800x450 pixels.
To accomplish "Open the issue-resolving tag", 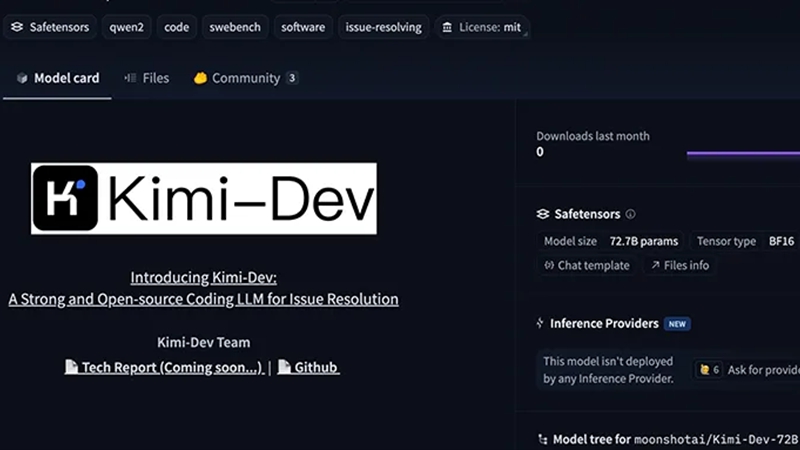I will [383, 27].
